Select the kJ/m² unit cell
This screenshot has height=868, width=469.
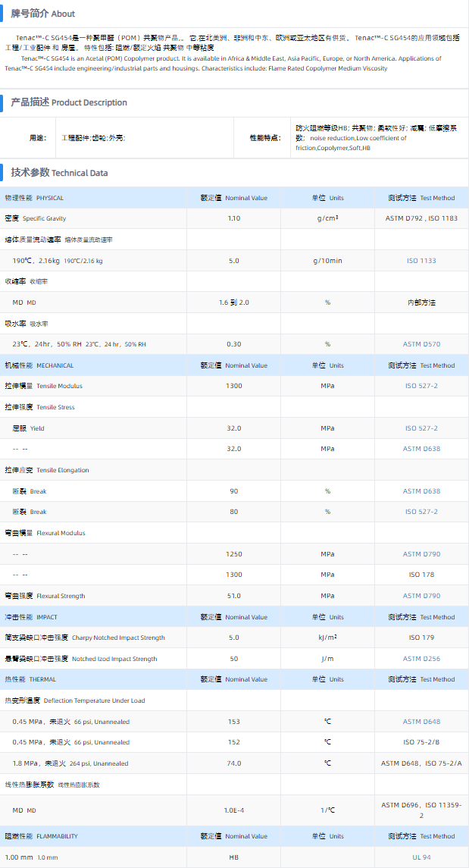(x=328, y=638)
